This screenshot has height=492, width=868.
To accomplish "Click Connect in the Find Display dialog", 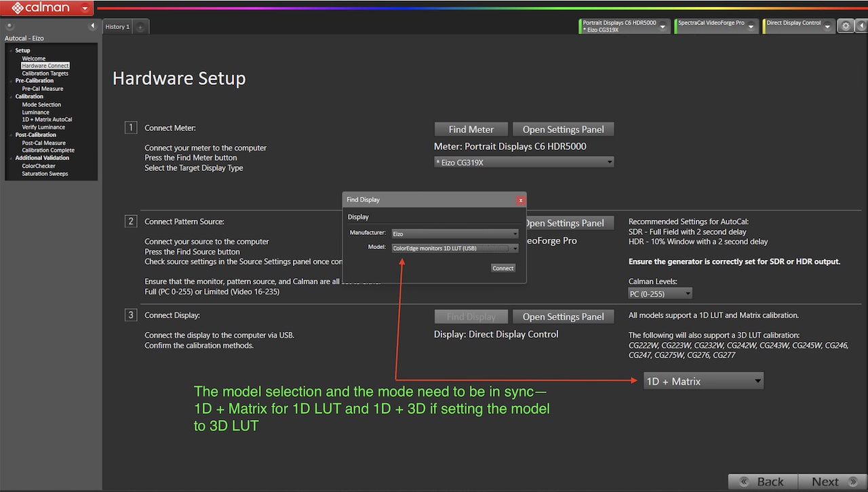I will tap(503, 268).
